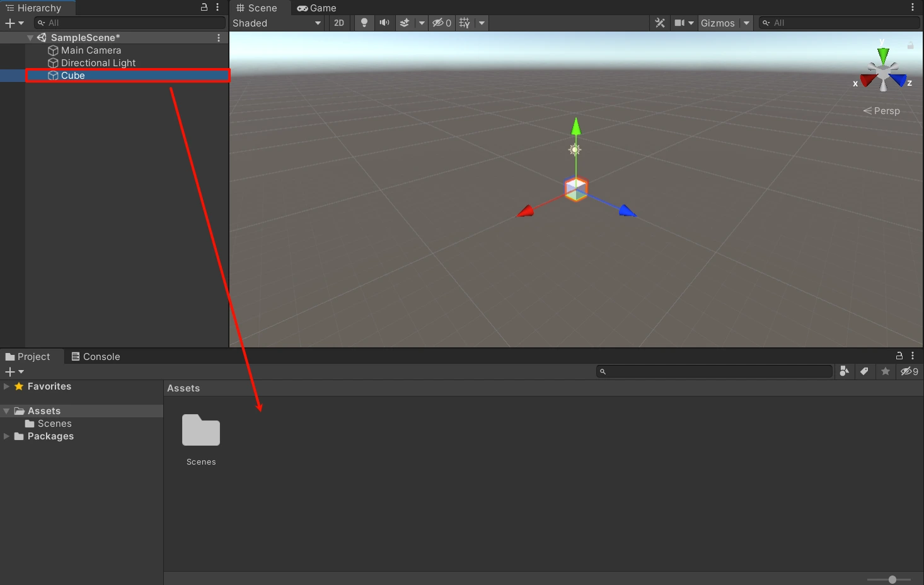The width and height of the screenshot is (924, 585).
Task: Click the favorites star icon in Project toolbar
Action: click(x=886, y=371)
